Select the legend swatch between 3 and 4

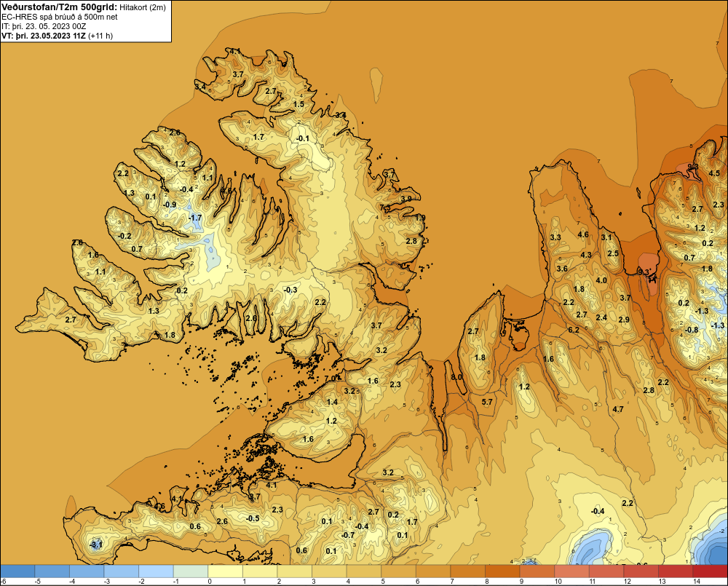coord(330,571)
